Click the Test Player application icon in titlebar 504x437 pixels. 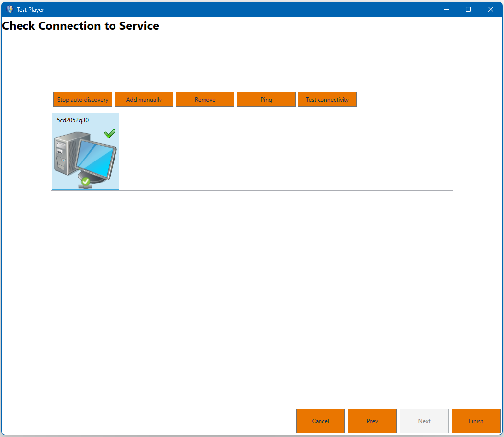coord(9,9)
